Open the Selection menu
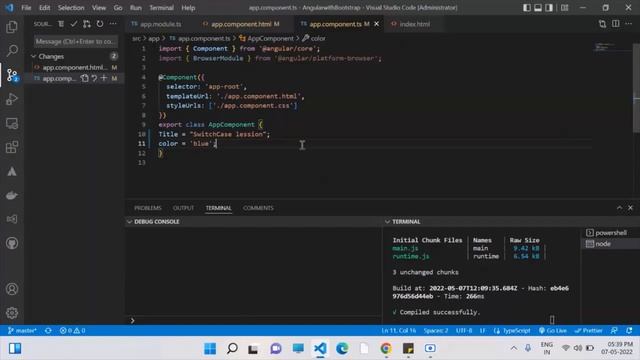The image size is (640, 360). (x=71, y=8)
